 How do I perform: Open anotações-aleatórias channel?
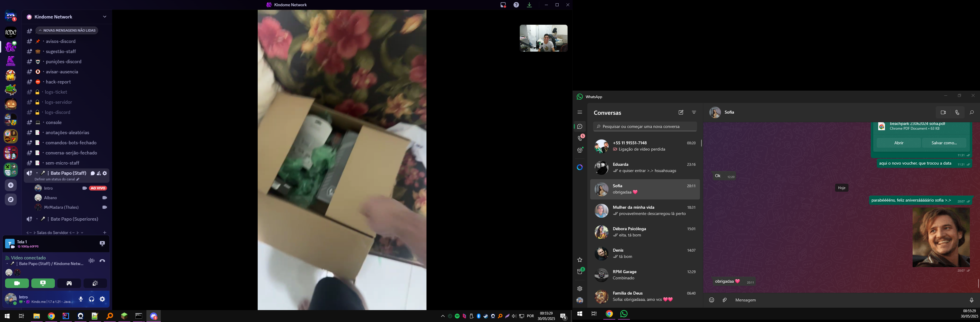click(67, 133)
